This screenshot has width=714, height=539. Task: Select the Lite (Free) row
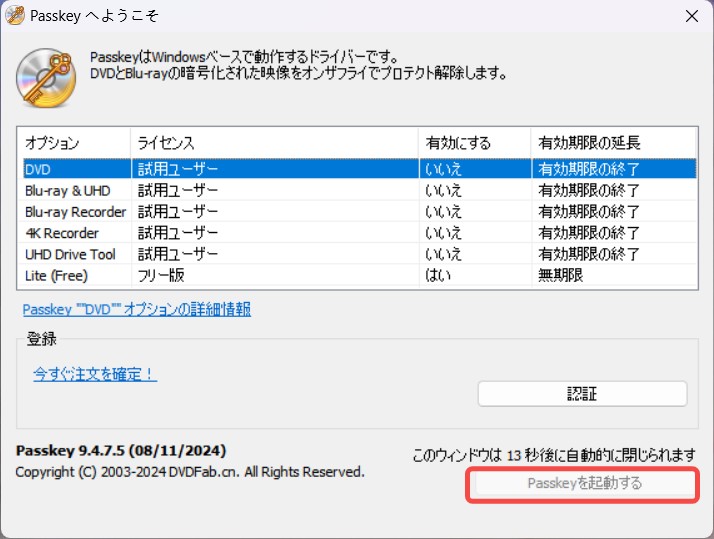(360, 275)
